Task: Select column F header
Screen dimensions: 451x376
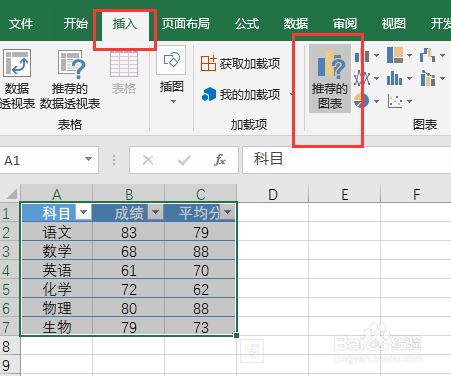Action: point(416,194)
